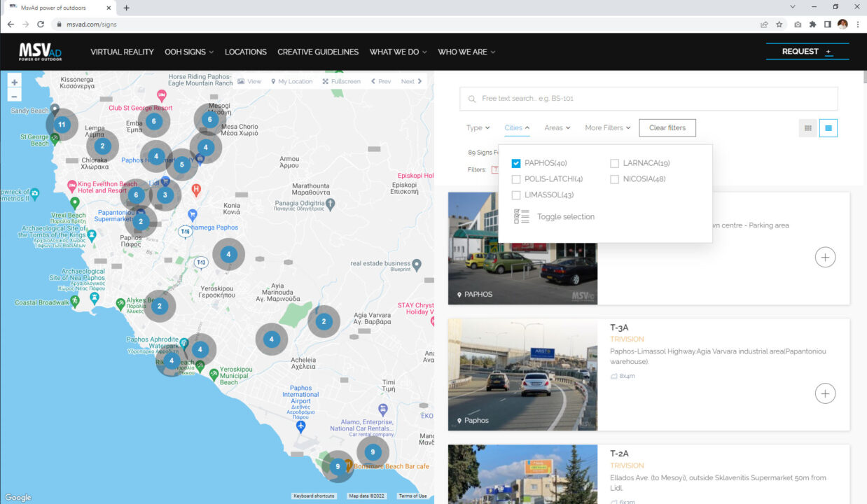Go to Prev map sign
The image size is (867, 504).
coord(381,81)
